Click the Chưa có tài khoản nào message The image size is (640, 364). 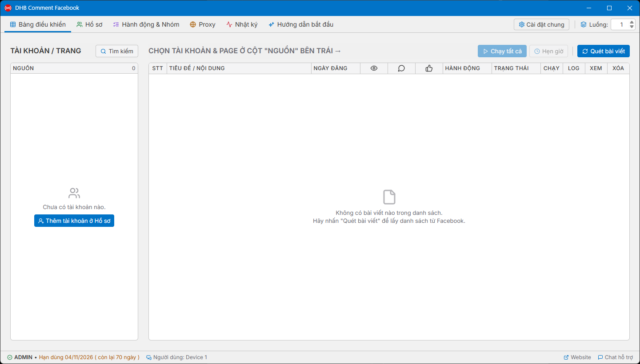tap(74, 207)
